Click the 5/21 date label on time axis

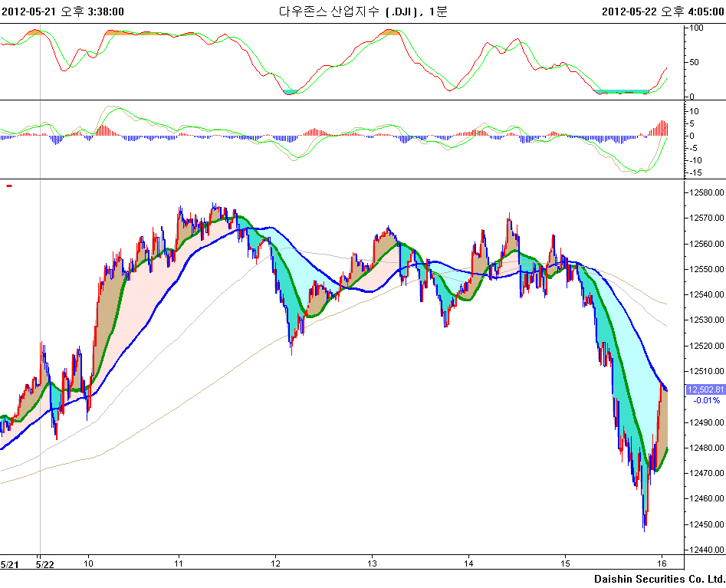click(10, 563)
